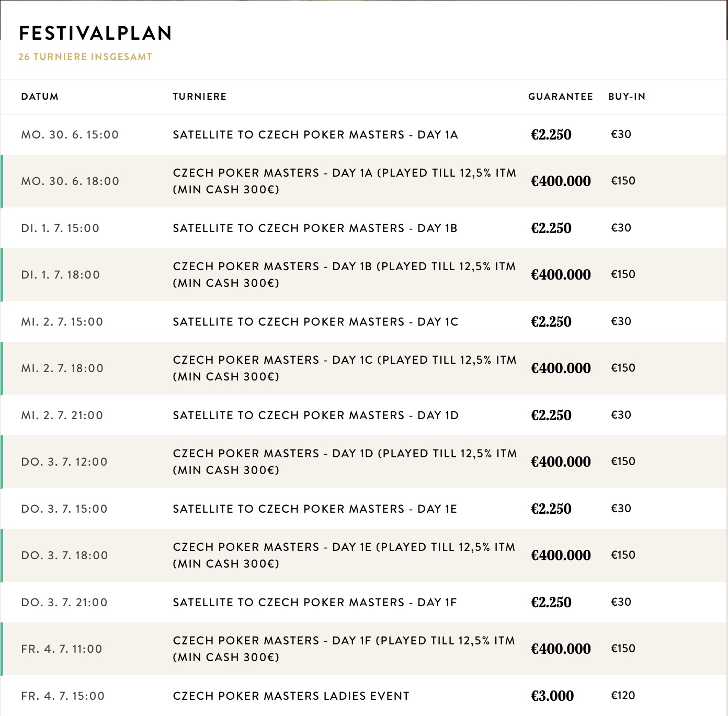
Task: Select Satellite to Czech Poker Masters Day 1F
Action: point(315,603)
